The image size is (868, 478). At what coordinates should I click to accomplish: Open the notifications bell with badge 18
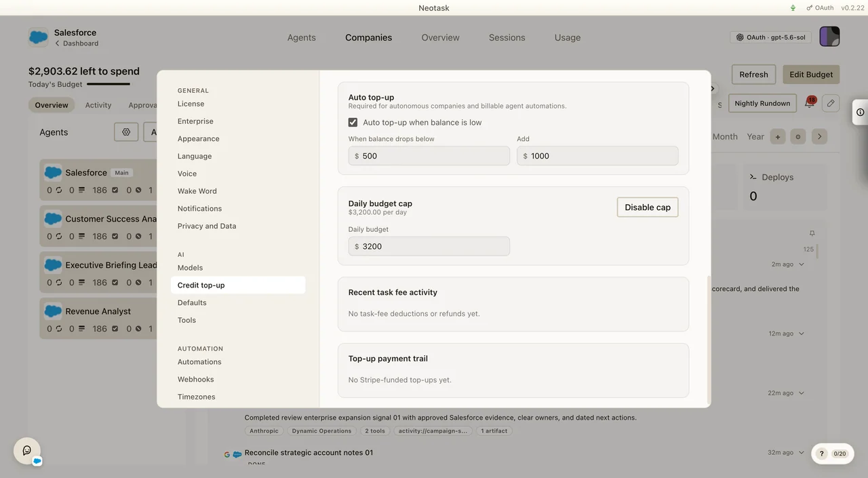(x=809, y=103)
